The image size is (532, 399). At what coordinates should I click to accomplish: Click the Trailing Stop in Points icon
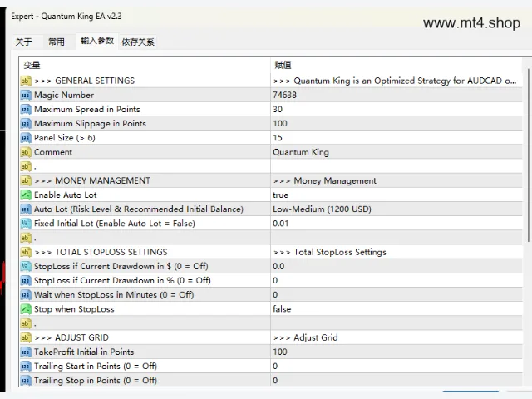26,381
